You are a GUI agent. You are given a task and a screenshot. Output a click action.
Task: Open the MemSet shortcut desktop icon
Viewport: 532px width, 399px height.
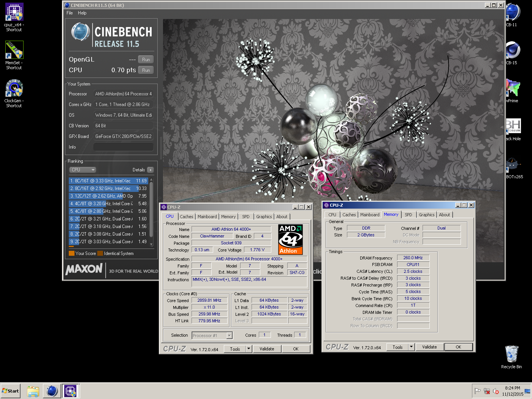click(14, 55)
